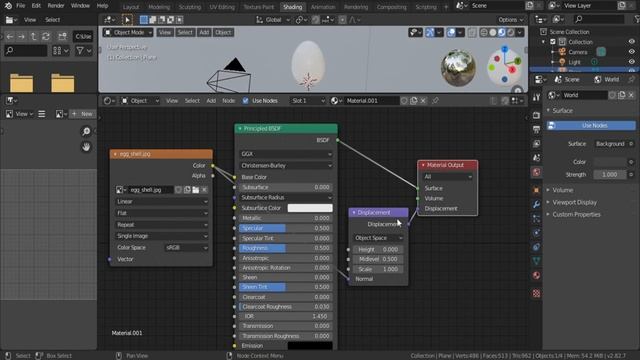This screenshot has height=360, width=640.
Task: Open the sRGB color space dropdown
Action: click(187, 248)
